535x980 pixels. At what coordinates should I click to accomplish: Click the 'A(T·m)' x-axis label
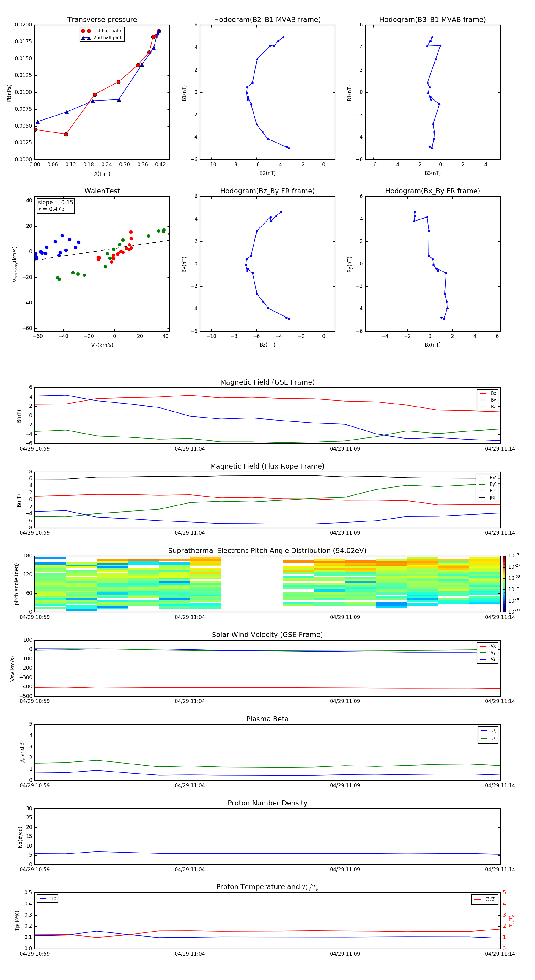point(102,174)
